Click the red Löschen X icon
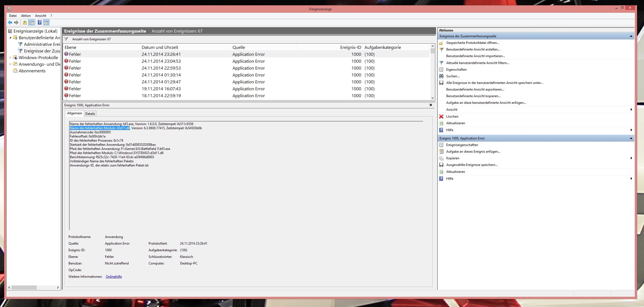This screenshot has width=644, height=307. (441, 117)
